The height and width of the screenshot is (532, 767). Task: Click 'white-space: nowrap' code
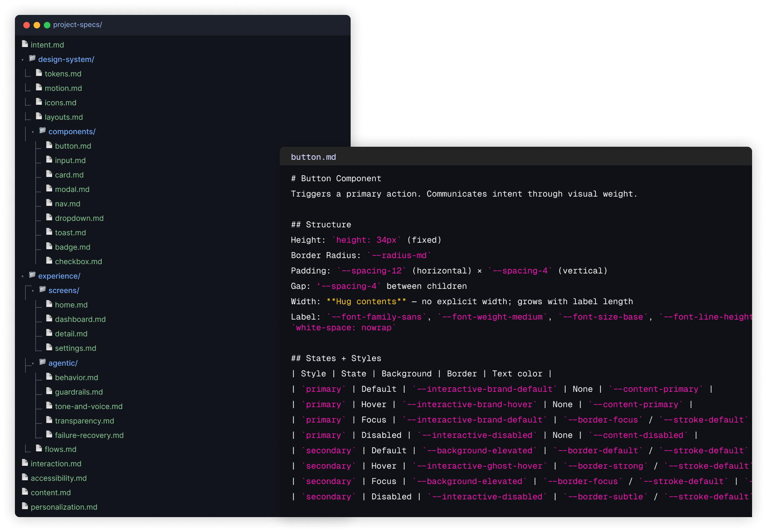[x=344, y=327]
